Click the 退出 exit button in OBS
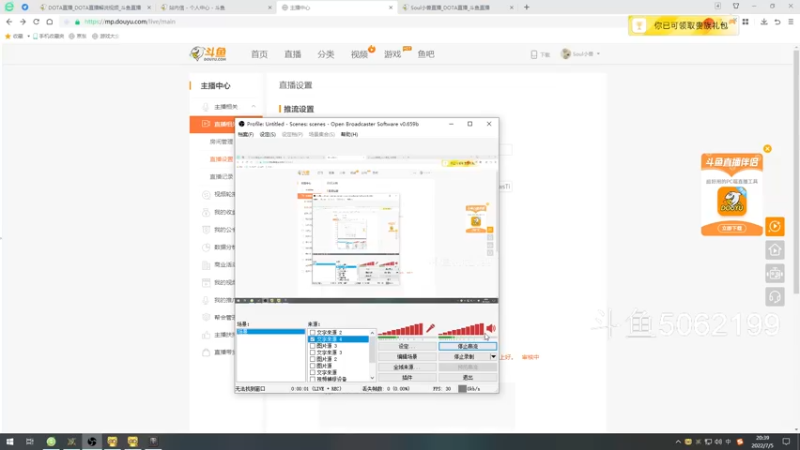800x450 pixels. [467, 378]
